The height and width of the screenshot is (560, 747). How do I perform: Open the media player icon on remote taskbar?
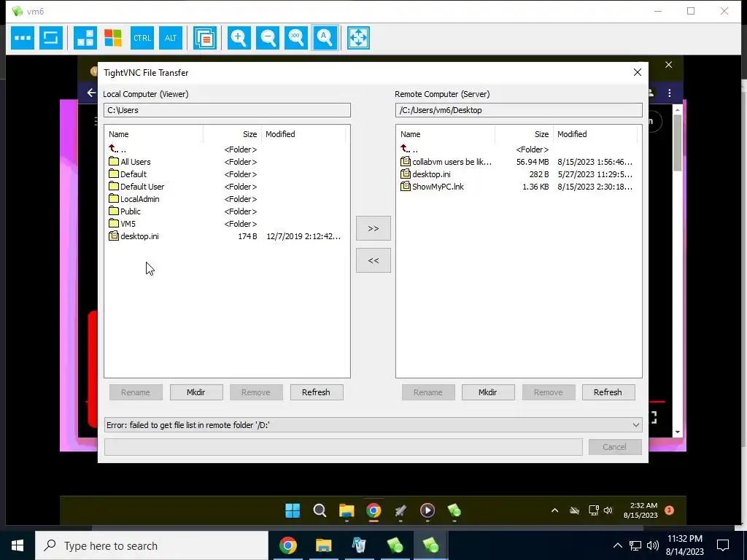(427, 510)
